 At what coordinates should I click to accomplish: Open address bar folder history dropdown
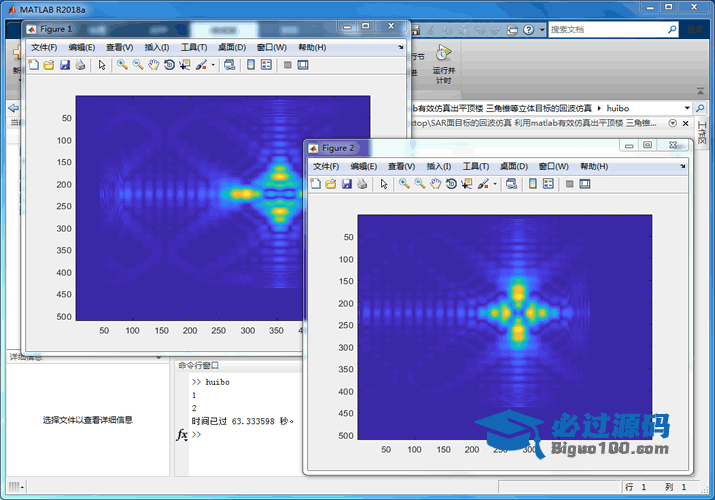tap(687, 108)
